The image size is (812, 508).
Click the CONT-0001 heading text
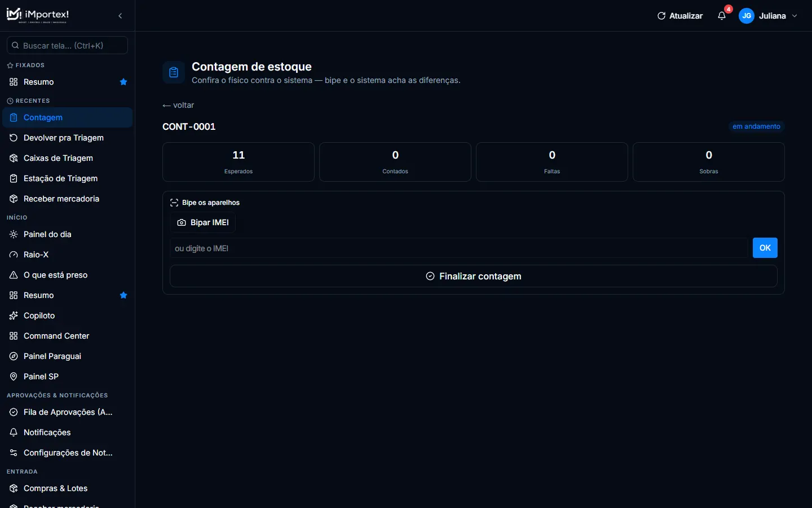pos(189,126)
